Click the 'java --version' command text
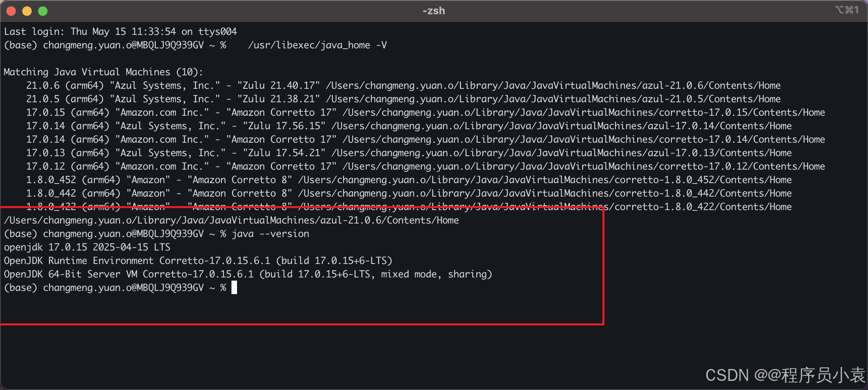 270,234
